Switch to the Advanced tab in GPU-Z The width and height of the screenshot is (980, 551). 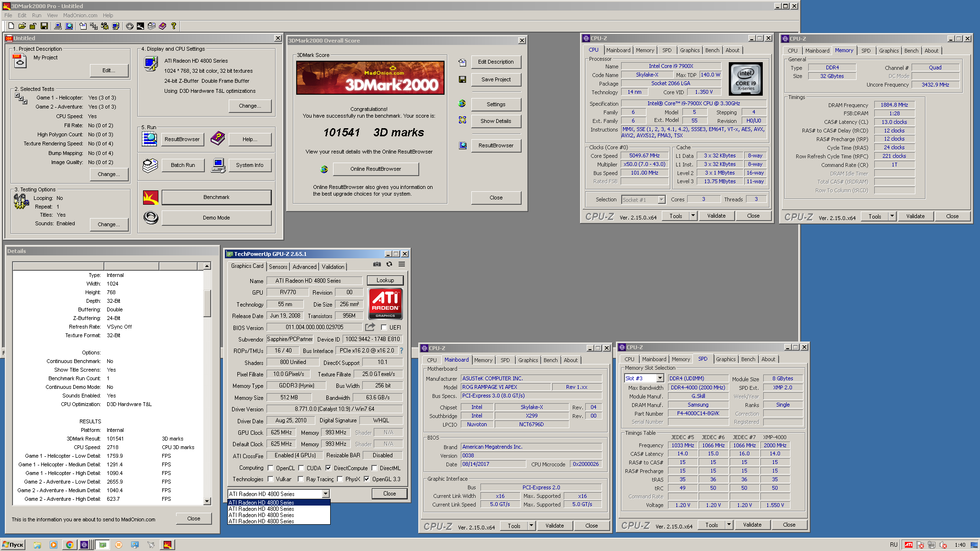click(x=304, y=267)
